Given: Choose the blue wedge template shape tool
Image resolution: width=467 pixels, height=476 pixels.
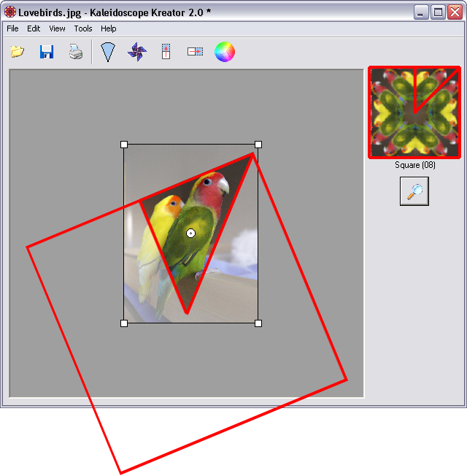Looking at the screenshot, I should point(108,52).
